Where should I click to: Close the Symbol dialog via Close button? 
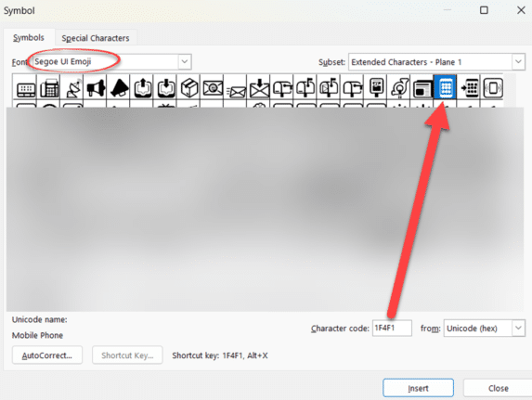[498, 388]
